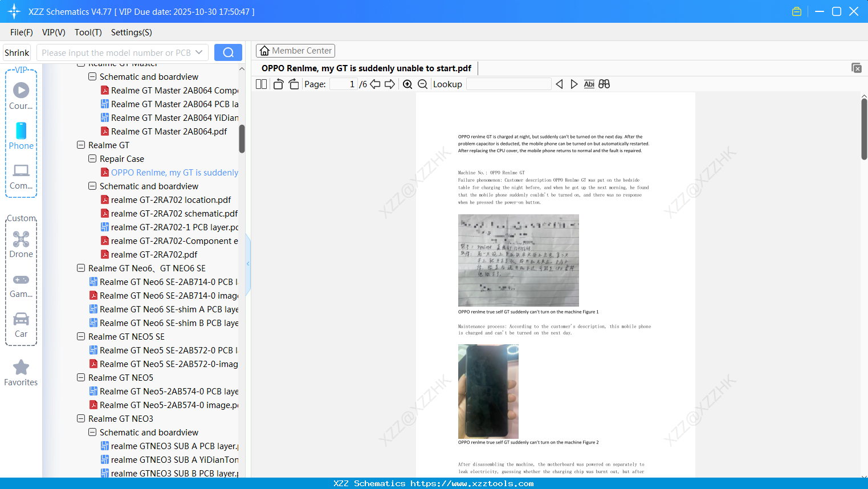Viewport: 868px width, 489px height.
Task: Open the model number dropdown arrow
Action: 199,52
